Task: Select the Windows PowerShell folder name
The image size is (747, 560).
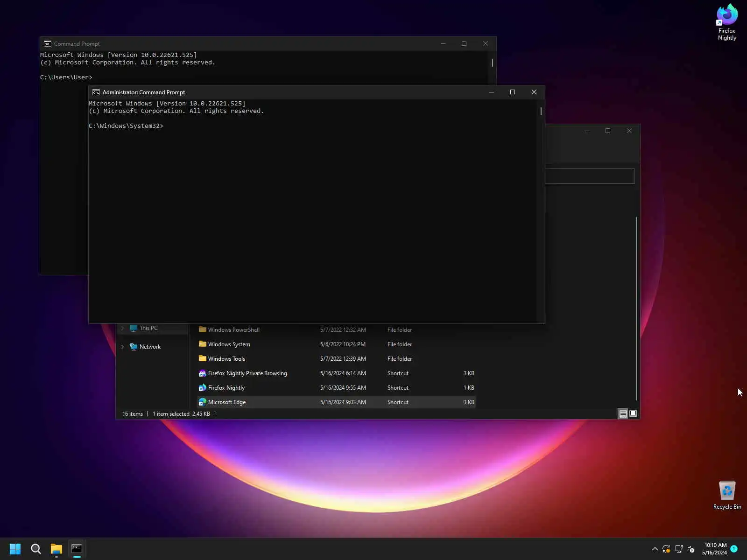Action: 234,330
